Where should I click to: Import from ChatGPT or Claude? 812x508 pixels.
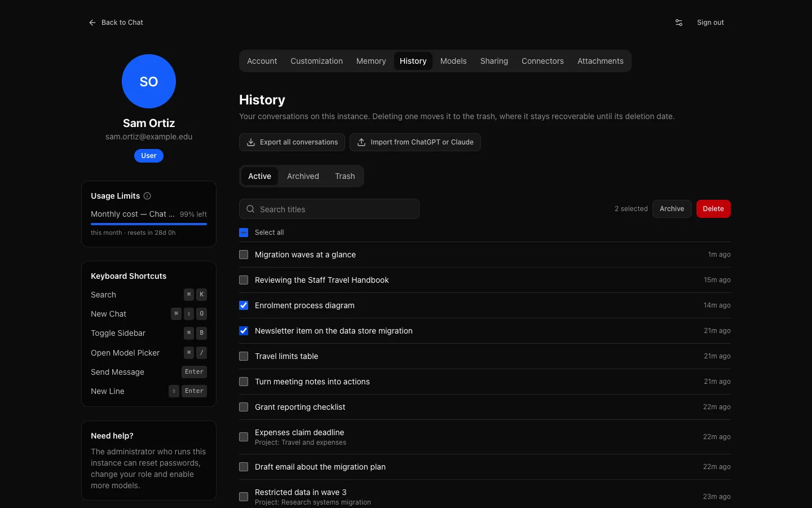click(415, 142)
